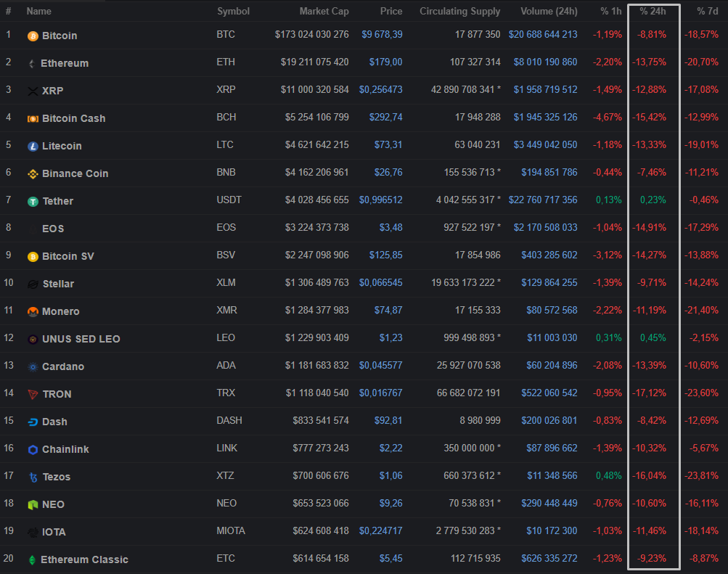The height and width of the screenshot is (574, 728).
Task: Open the Ethereum coin name link
Action: tap(65, 63)
